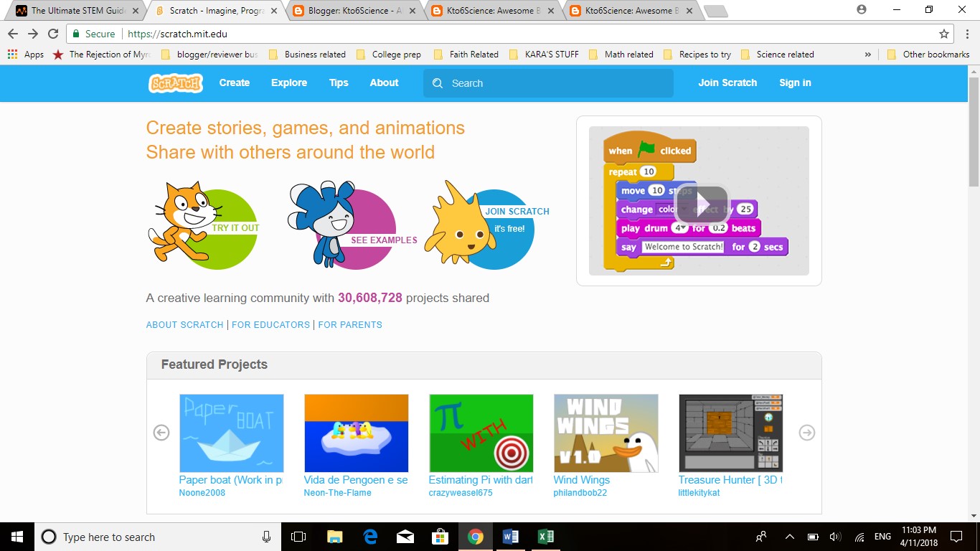Open the search field via magnifying glass icon
The width and height of the screenshot is (980, 551).
pyautogui.click(x=438, y=83)
